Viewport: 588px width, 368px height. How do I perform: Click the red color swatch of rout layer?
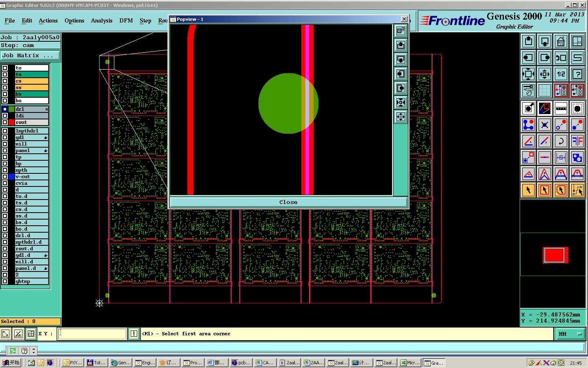pyautogui.click(x=11, y=122)
